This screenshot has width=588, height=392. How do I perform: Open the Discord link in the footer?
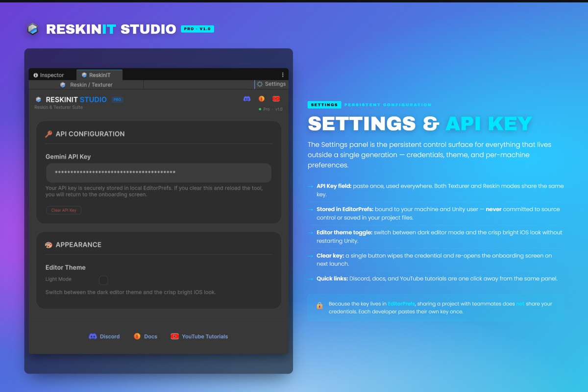coord(104,337)
